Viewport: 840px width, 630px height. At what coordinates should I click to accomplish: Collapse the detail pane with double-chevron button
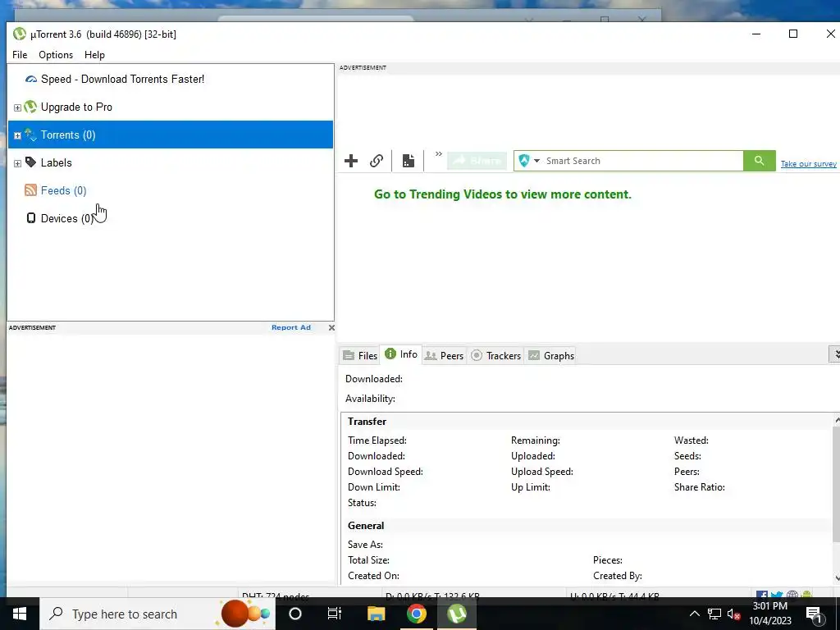click(x=834, y=354)
